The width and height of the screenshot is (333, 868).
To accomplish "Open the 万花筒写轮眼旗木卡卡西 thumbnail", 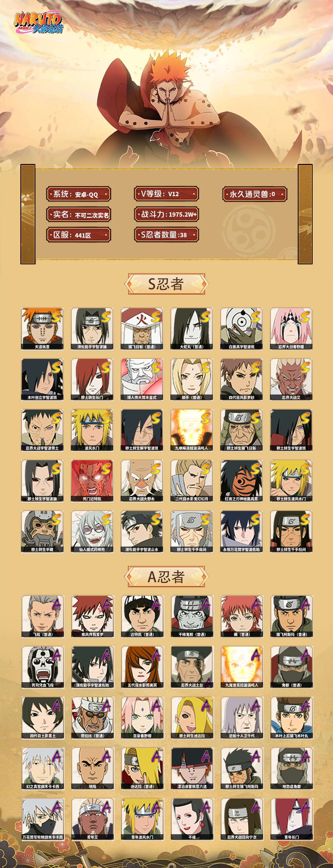I will point(43,819).
